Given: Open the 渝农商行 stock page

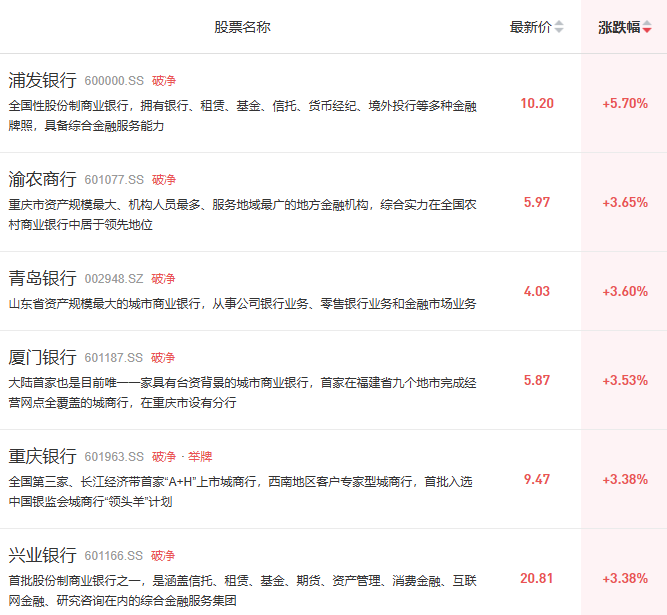Looking at the screenshot, I should [42, 179].
